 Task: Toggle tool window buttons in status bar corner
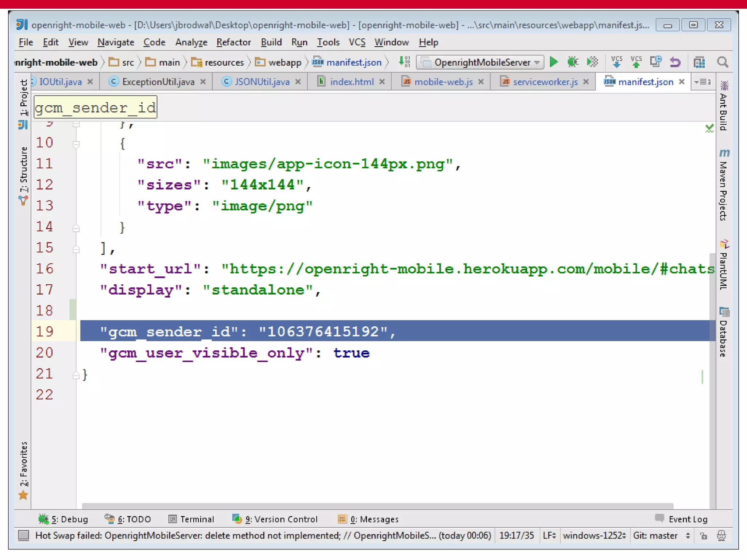click(24, 535)
